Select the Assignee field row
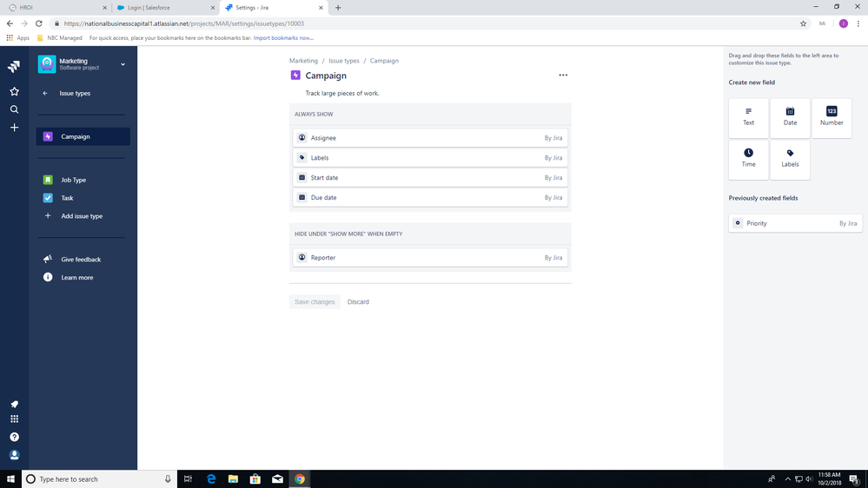This screenshot has width=868, height=488. (x=430, y=138)
